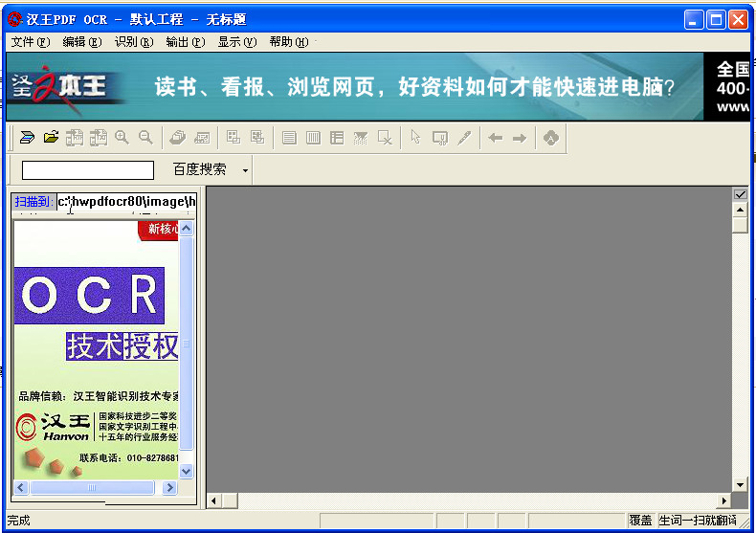
Task: Click the 扫描到 label link
Action: coord(33,202)
